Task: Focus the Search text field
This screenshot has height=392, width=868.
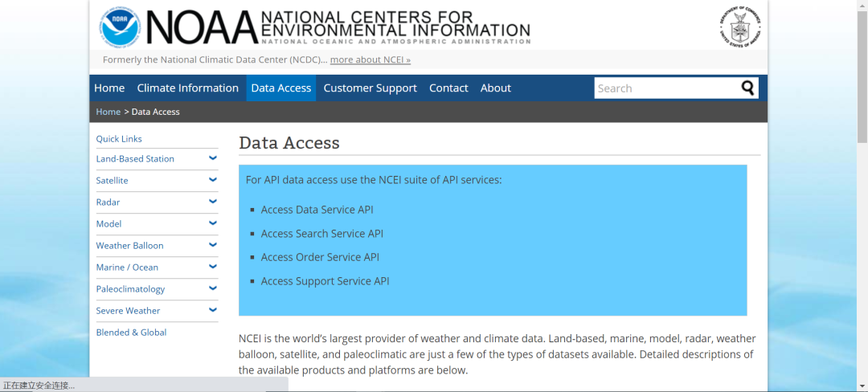Action: [x=665, y=88]
